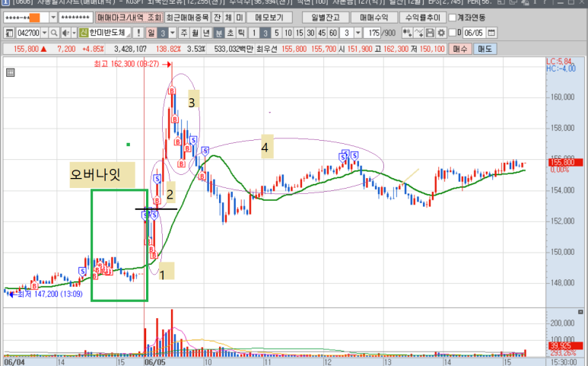This screenshot has height=366, width=588.
Task: Toggle the D date checkbox
Action: coord(450,33)
